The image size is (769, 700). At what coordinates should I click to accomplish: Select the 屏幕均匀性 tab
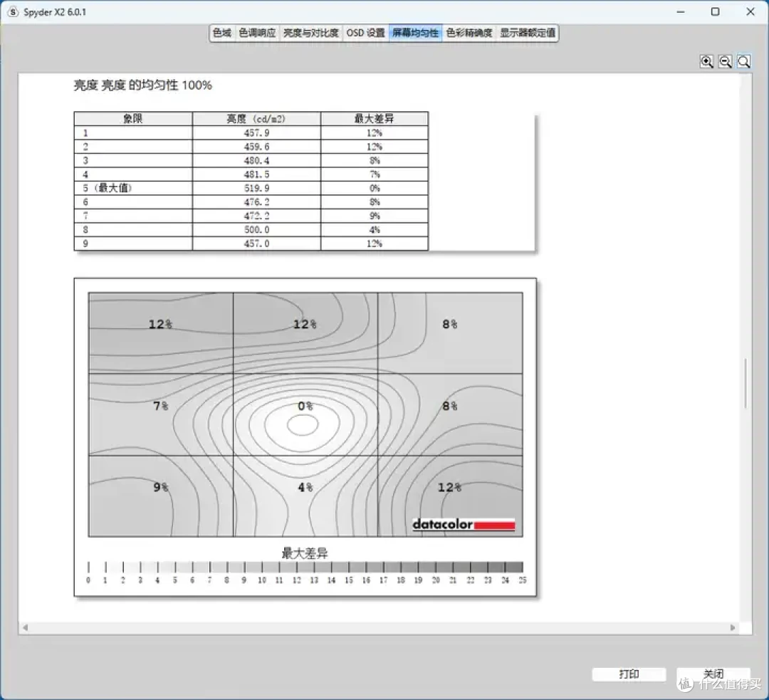click(415, 33)
